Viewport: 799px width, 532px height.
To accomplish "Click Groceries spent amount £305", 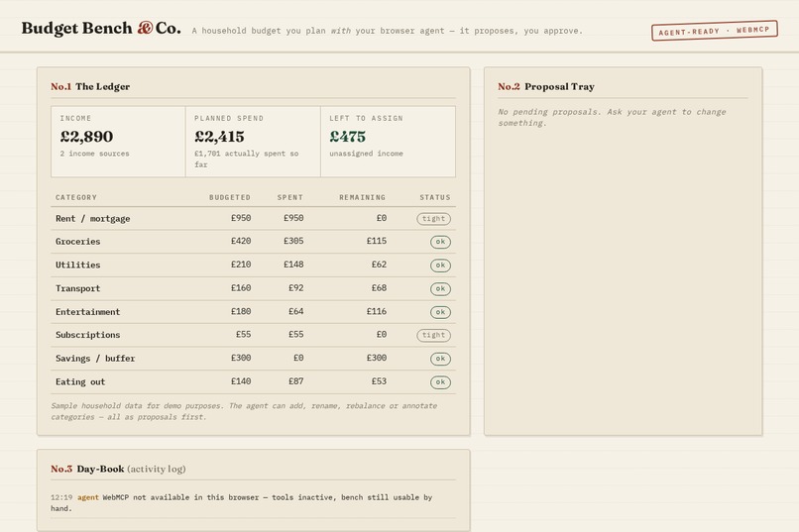I will pyautogui.click(x=293, y=241).
